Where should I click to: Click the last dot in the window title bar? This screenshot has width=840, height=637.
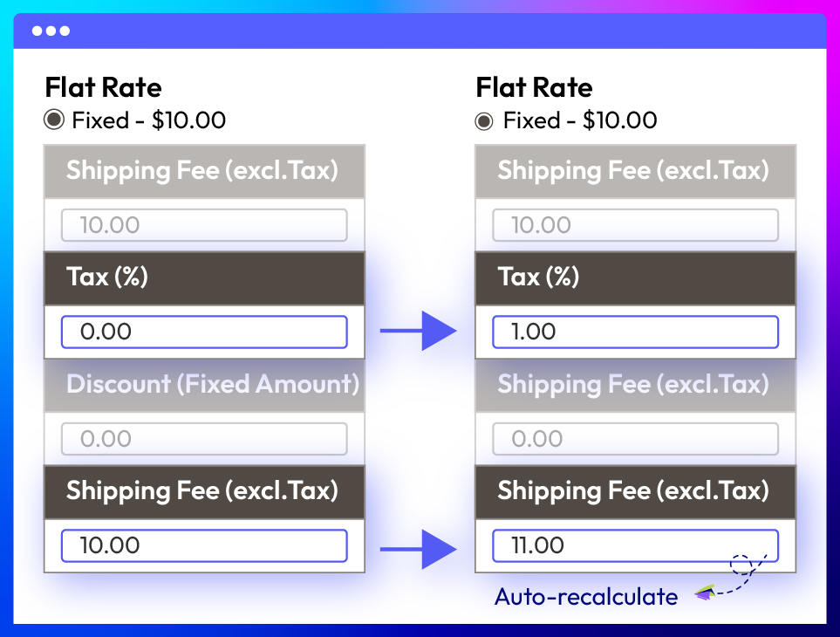click(65, 31)
